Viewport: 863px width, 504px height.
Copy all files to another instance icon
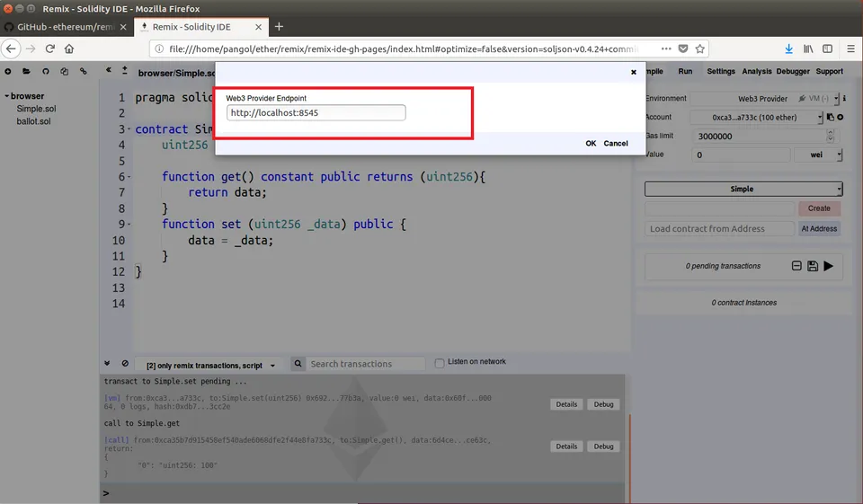point(65,72)
